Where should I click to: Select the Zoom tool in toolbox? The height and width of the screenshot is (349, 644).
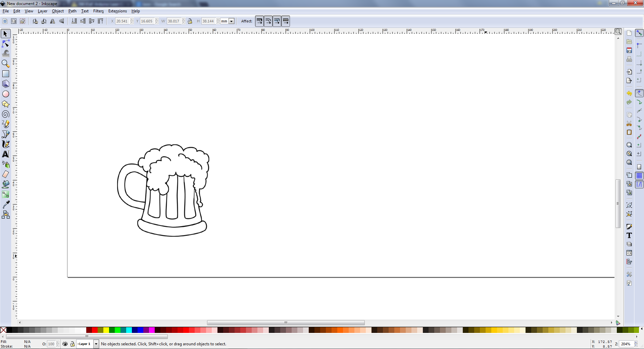(5, 63)
